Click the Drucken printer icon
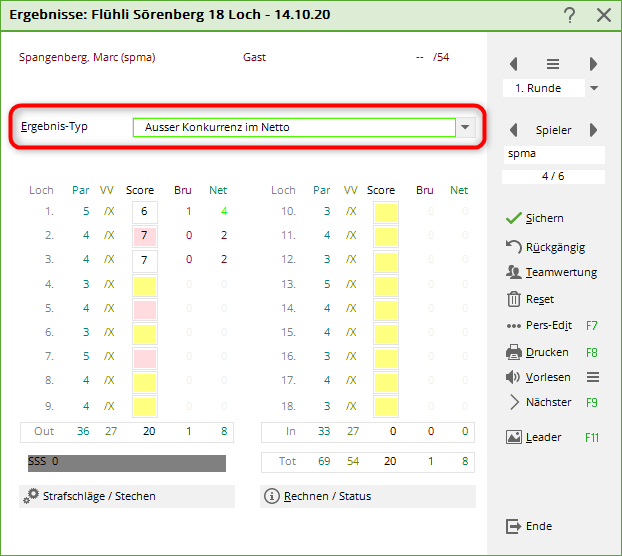The height and width of the screenshot is (556, 622). click(x=513, y=352)
